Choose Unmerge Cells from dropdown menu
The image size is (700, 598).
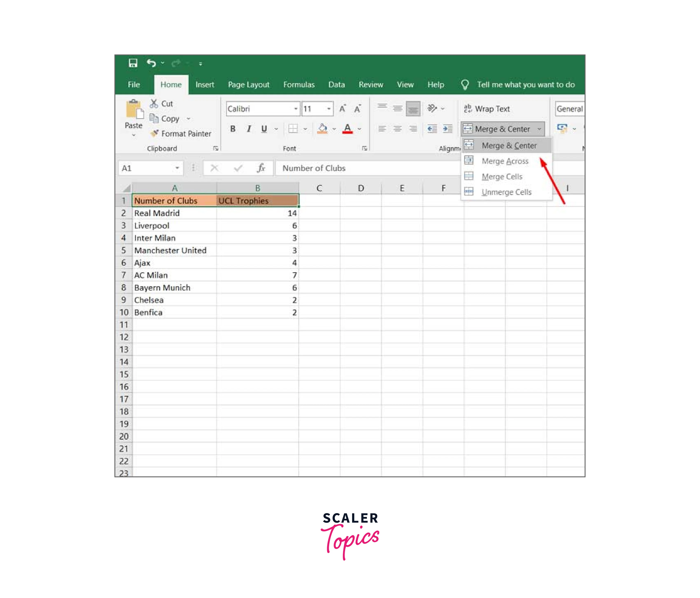(x=506, y=192)
